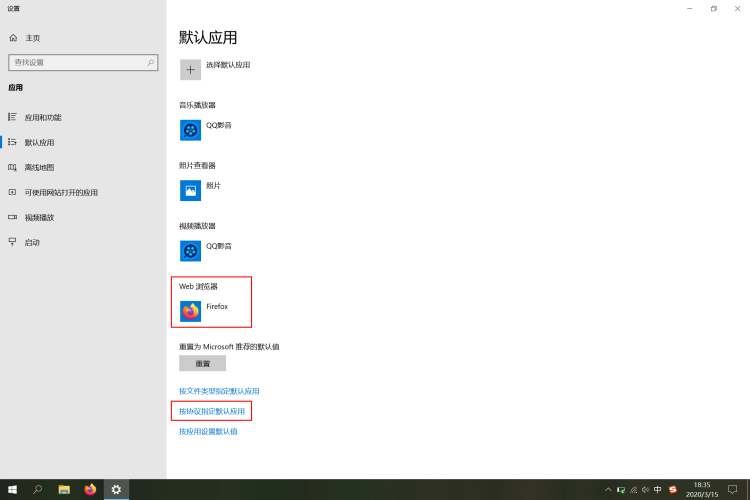Show hidden tray icons chevron

[x=608, y=489]
